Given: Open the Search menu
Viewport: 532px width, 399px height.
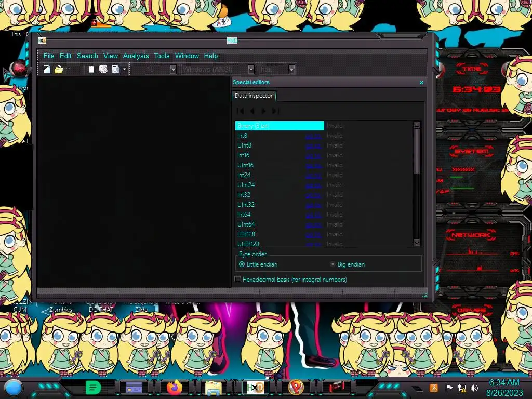Looking at the screenshot, I should click(x=87, y=56).
